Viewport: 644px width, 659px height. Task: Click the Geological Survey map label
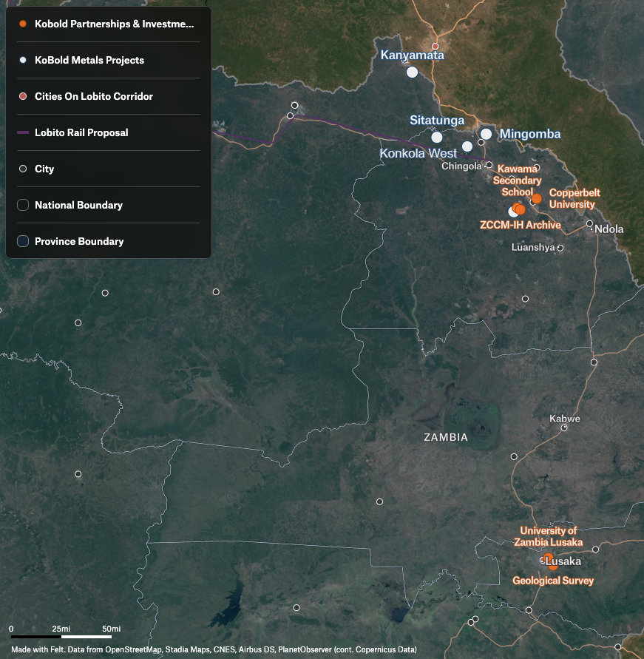pos(553,581)
